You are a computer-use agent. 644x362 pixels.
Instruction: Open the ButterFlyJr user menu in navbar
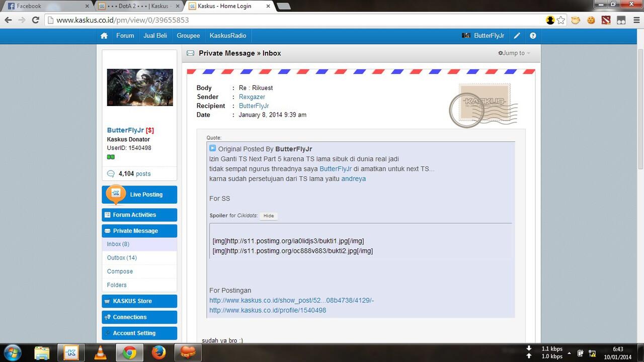[483, 36]
